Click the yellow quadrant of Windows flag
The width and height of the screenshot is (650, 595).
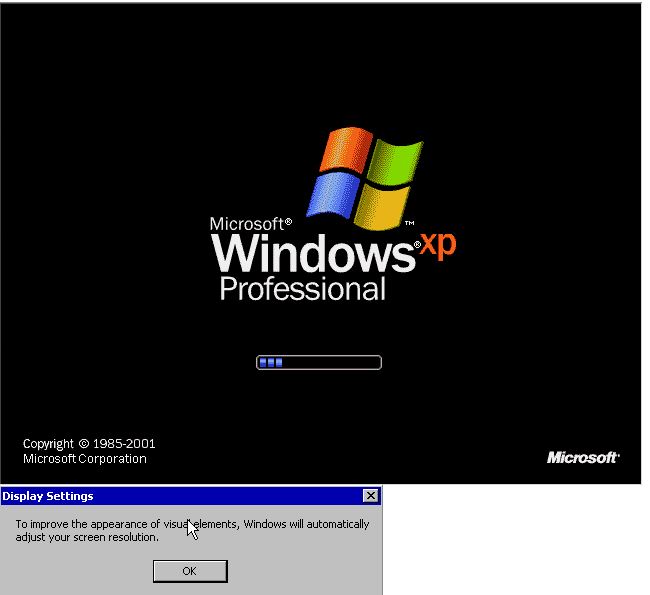tap(383, 207)
